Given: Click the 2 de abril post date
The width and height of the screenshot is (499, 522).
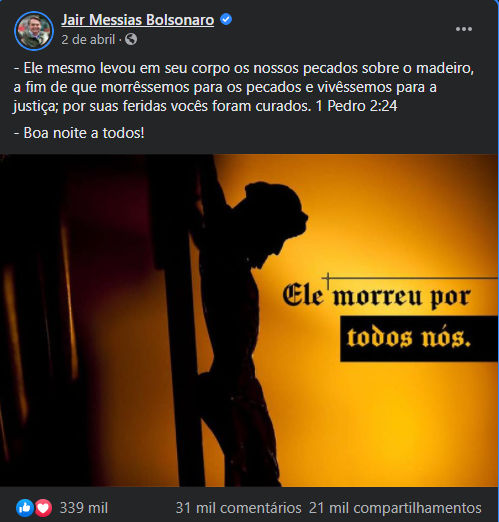Looking at the screenshot, I should [x=88, y=40].
